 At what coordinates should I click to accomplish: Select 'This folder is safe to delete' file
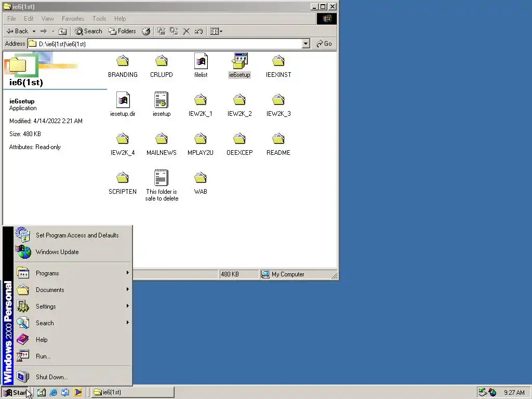pyautogui.click(x=162, y=185)
